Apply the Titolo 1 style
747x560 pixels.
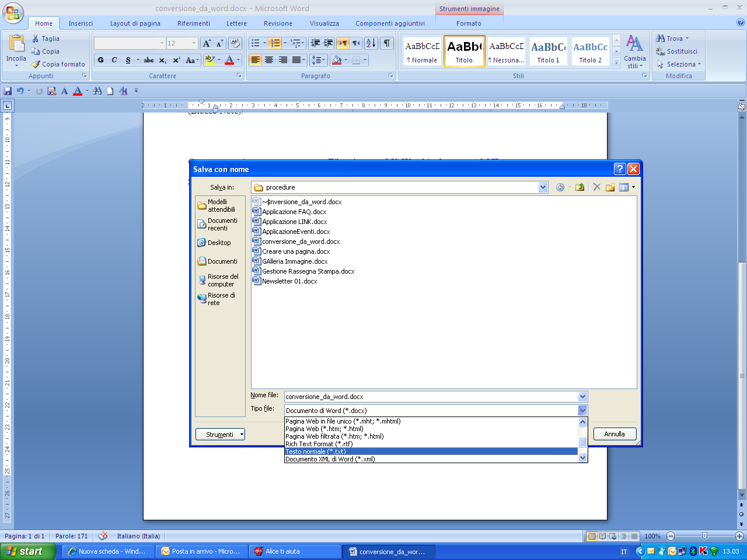[x=548, y=51]
